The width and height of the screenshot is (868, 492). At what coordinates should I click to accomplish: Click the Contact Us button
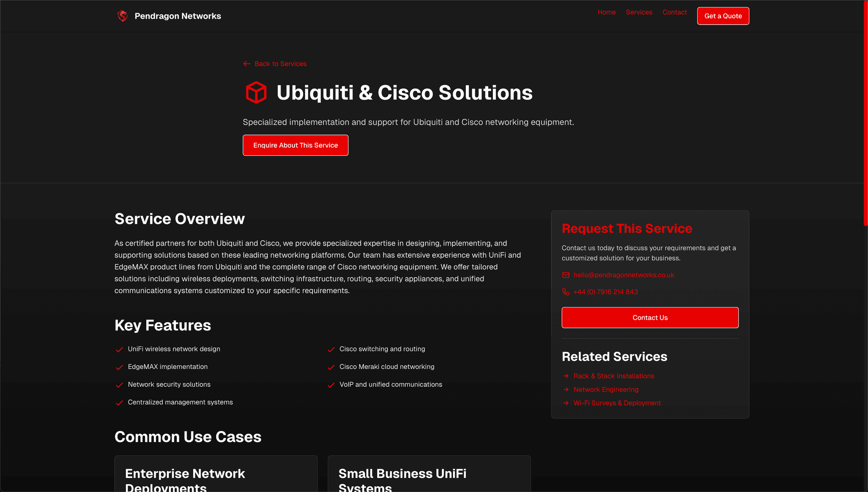click(650, 318)
